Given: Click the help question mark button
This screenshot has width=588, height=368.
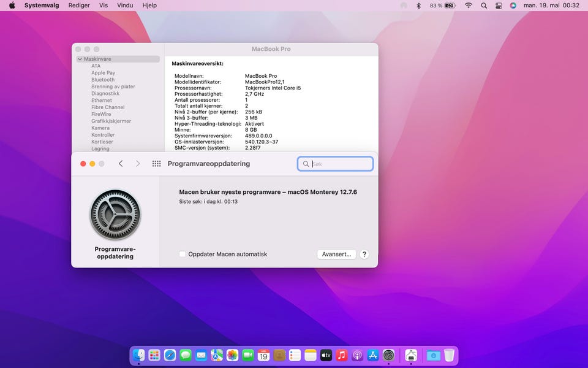Looking at the screenshot, I should 364,254.
